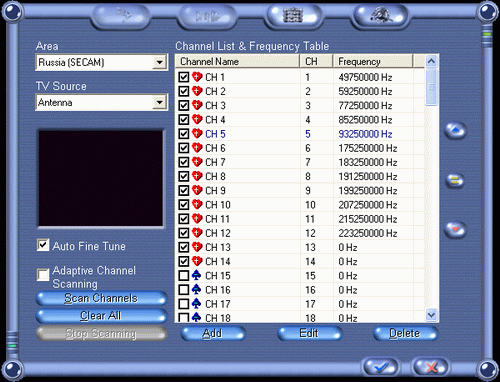Click the greyed Stop Scanning button

tap(101, 333)
